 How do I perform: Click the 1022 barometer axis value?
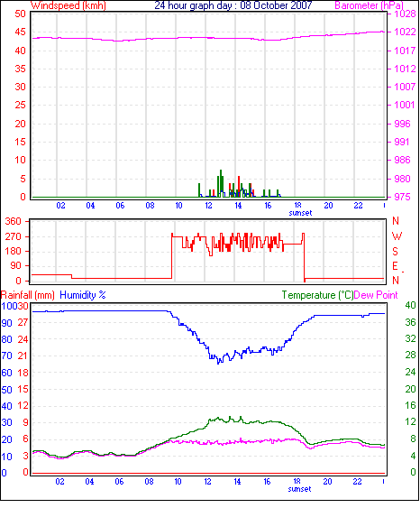pyautogui.click(x=405, y=32)
